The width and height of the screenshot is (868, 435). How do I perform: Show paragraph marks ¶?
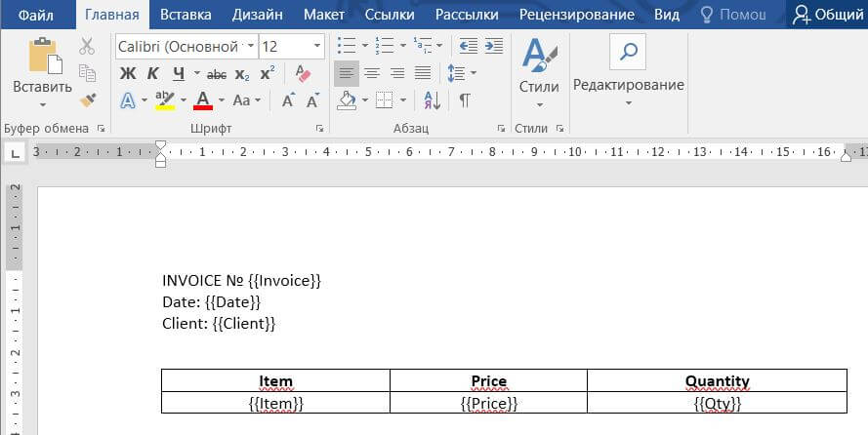(x=465, y=100)
